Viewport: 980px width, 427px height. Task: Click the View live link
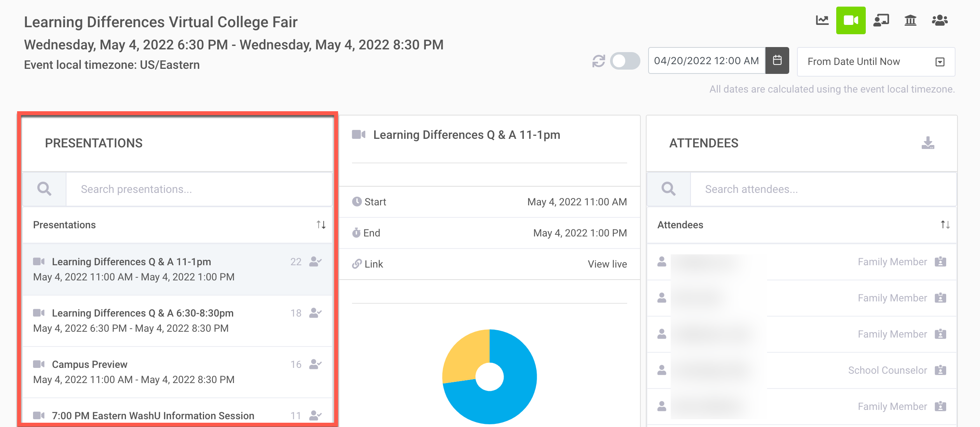(x=607, y=264)
